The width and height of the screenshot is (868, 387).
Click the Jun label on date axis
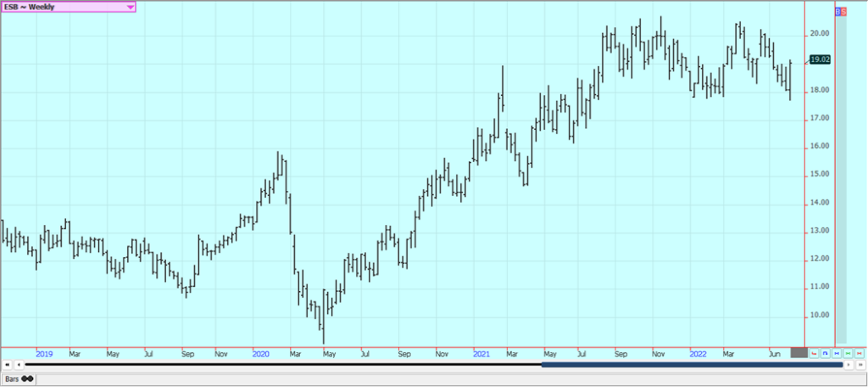coord(775,354)
